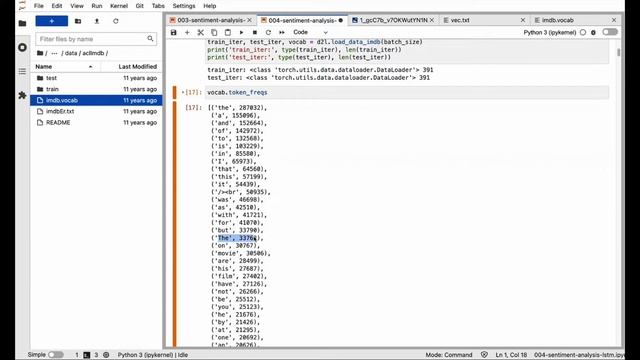The image size is (640, 360).
Task: Restart the kernel
Action: pos(268,32)
